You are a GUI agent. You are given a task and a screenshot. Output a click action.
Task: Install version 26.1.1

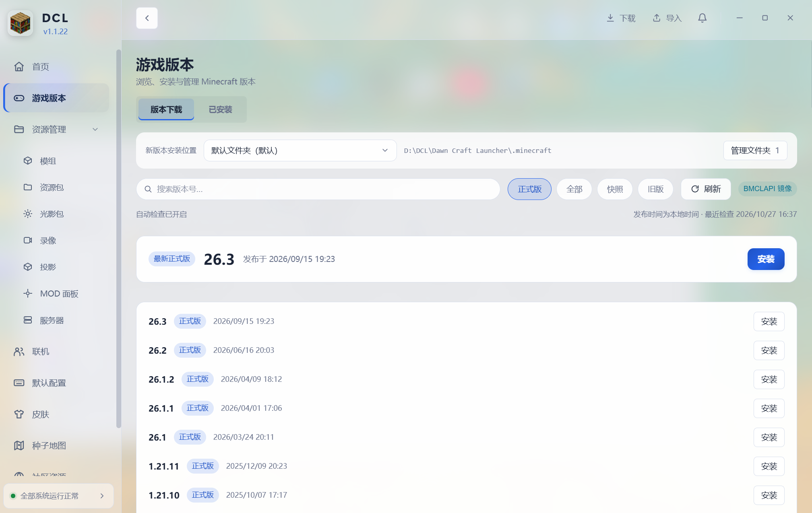(769, 408)
